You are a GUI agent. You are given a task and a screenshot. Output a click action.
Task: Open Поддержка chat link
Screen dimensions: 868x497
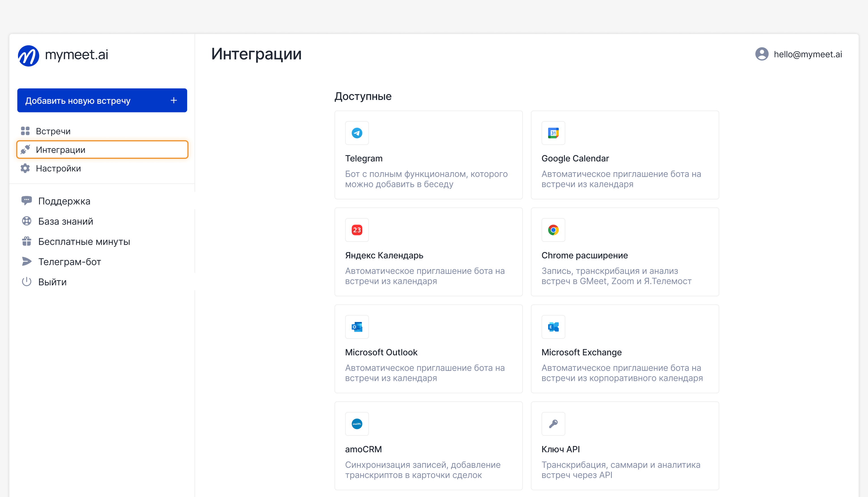pos(64,201)
